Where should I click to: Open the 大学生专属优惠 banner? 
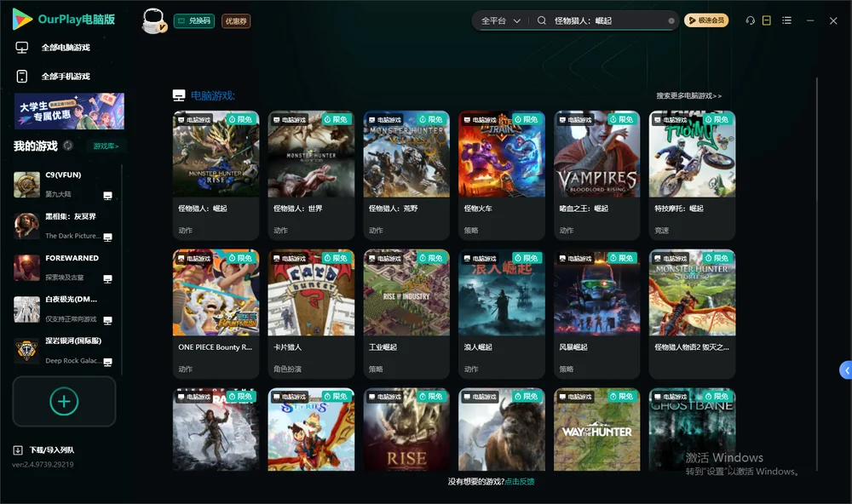[x=69, y=111]
